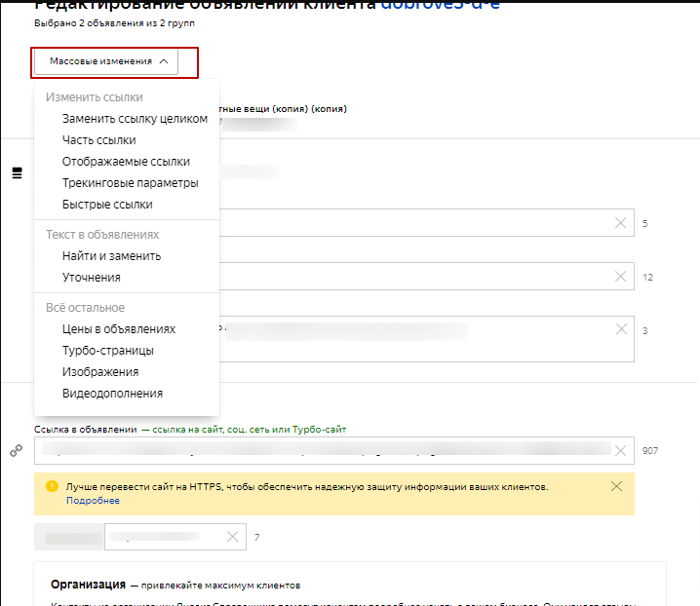Choose Изображения from the dropdown menu
This screenshot has height=606, width=700.
tap(99, 372)
